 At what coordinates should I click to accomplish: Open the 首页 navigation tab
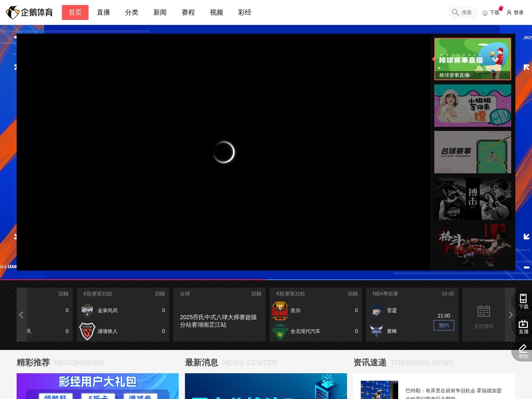pyautogui.click(x=75, y=12)
